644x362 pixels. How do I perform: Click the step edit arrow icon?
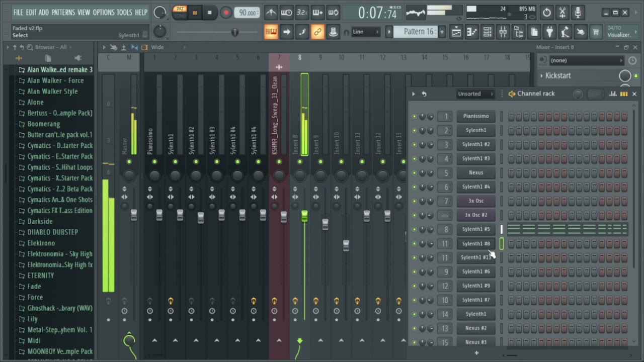pyautogui.click(x=286, y=32)
